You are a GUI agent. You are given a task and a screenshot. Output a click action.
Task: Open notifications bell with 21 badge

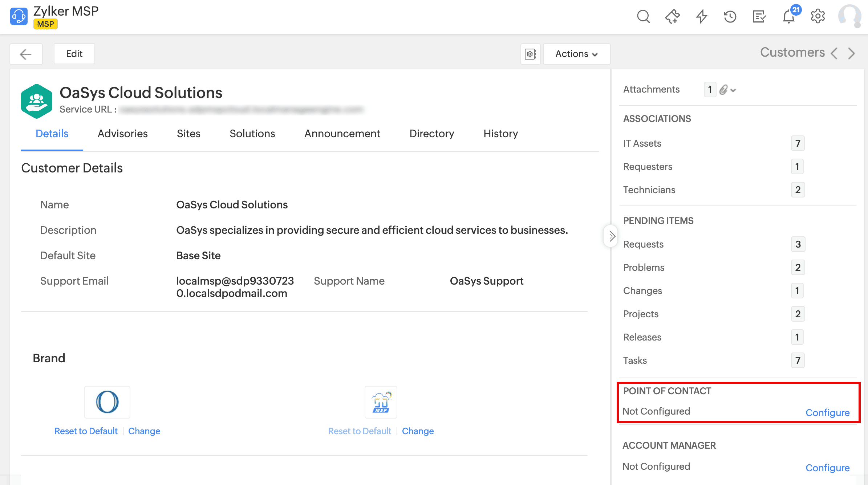click(789, 17)
